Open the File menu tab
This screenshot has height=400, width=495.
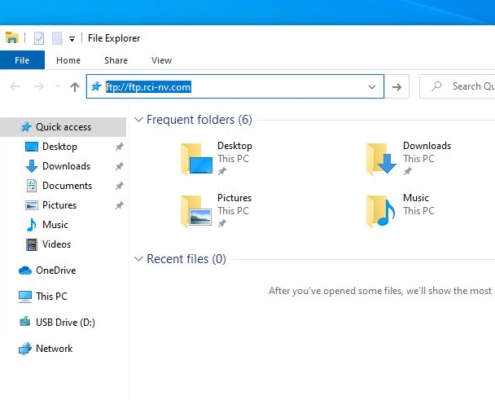[x=22, y=60]
